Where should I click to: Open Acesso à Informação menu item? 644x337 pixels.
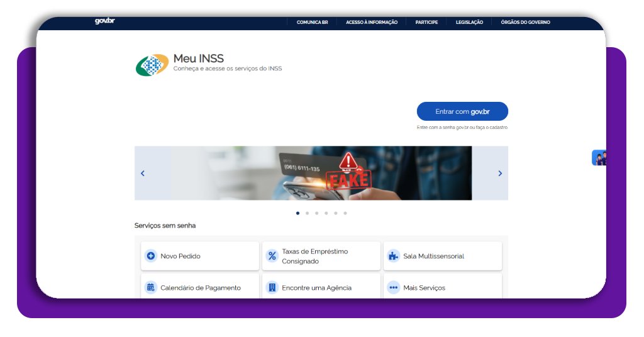point(372,22)
